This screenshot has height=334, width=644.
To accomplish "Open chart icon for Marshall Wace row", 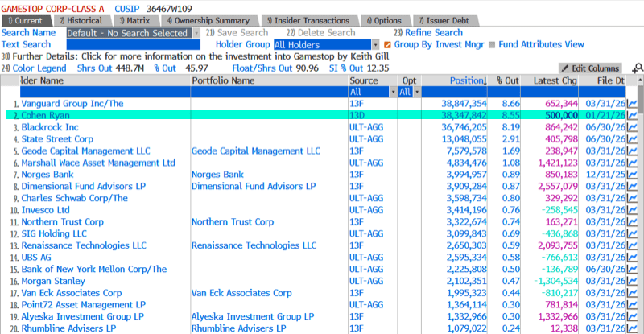I will point(633,163).
